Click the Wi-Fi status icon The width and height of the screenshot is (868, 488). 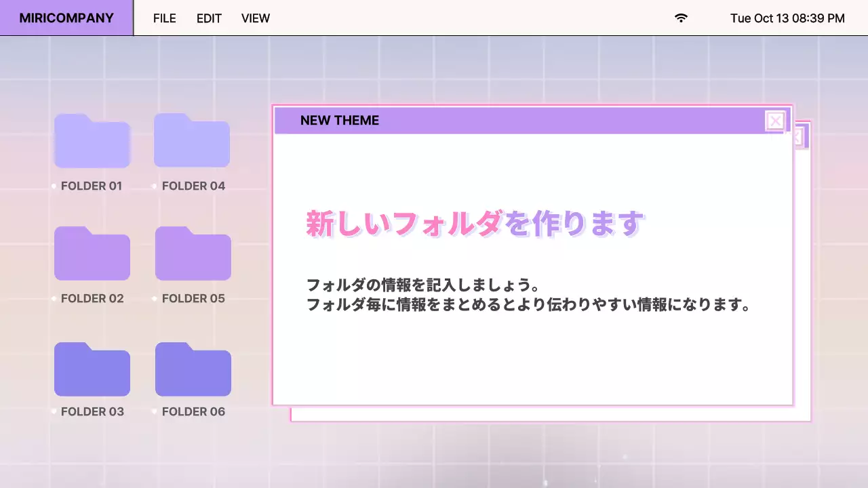[681, 18]
